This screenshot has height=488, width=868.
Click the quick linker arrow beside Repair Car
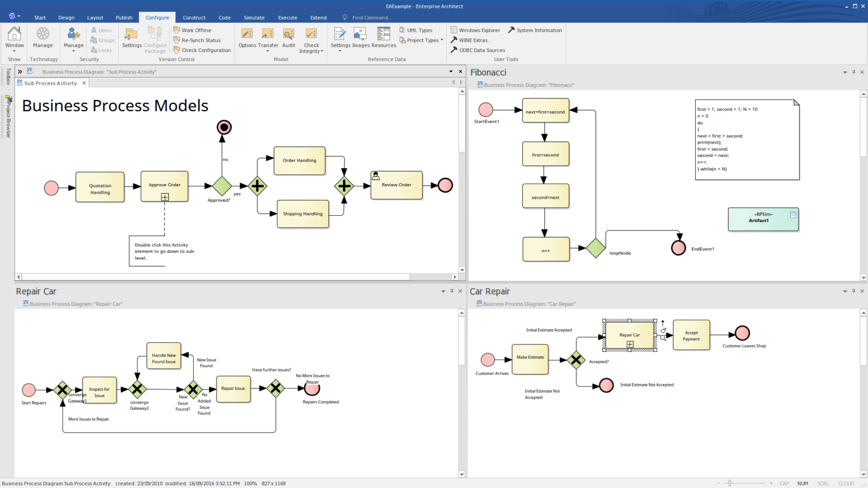point(663,324)
